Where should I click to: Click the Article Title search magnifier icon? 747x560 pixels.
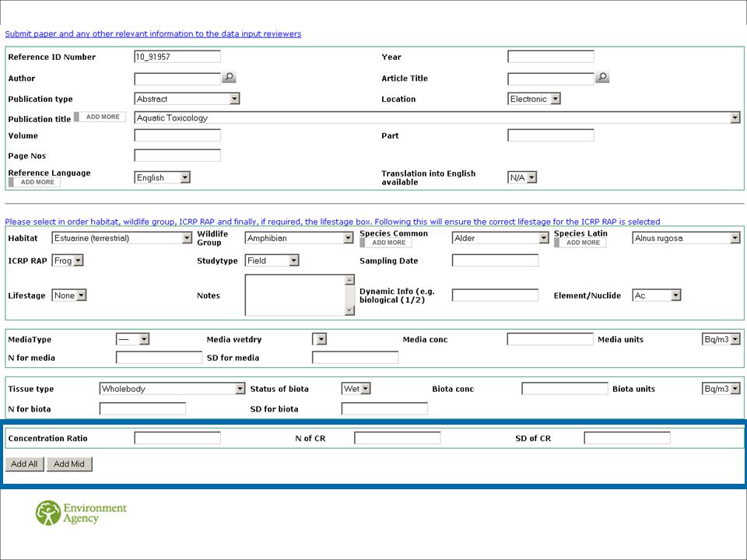pos(602,77)
